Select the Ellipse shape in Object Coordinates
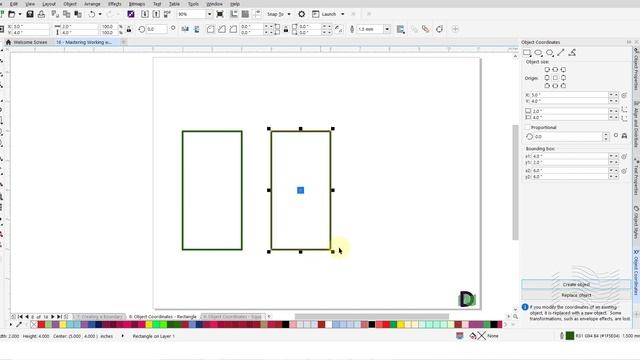This screenshot has width=640, height=360. (x=538, y=53)
